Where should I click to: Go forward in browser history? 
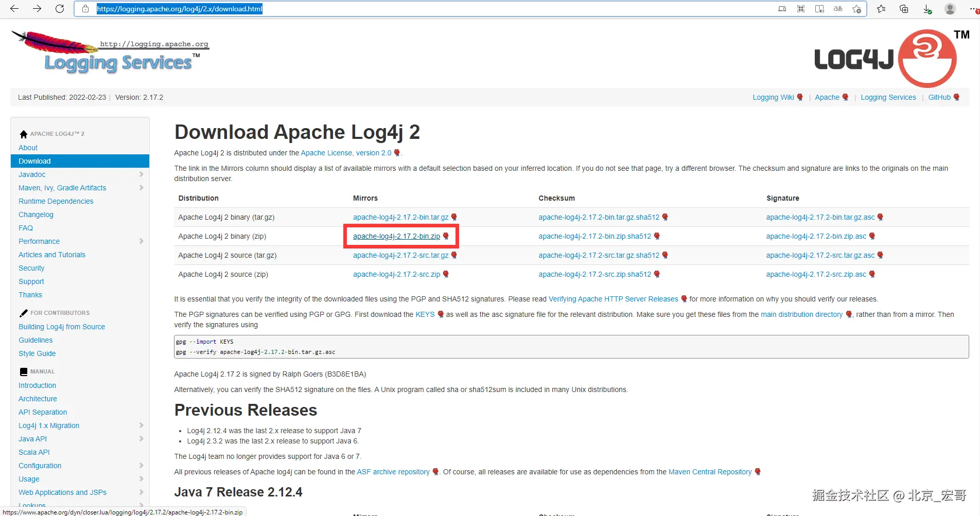(x=37, y=9)
